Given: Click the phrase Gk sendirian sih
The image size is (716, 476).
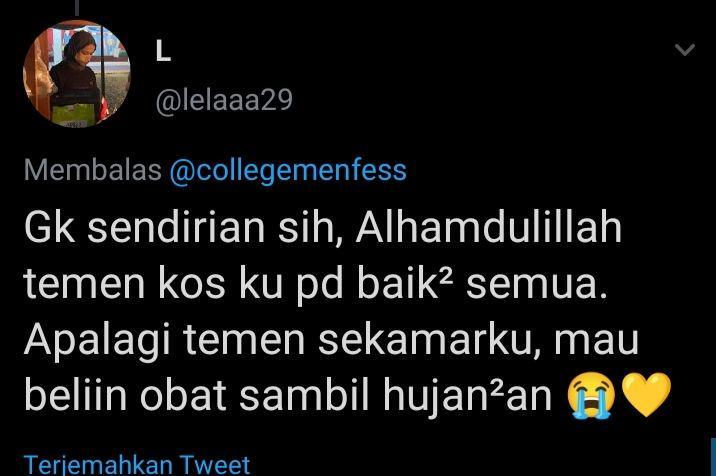Looking at the screenshot, I should (184, 228).
